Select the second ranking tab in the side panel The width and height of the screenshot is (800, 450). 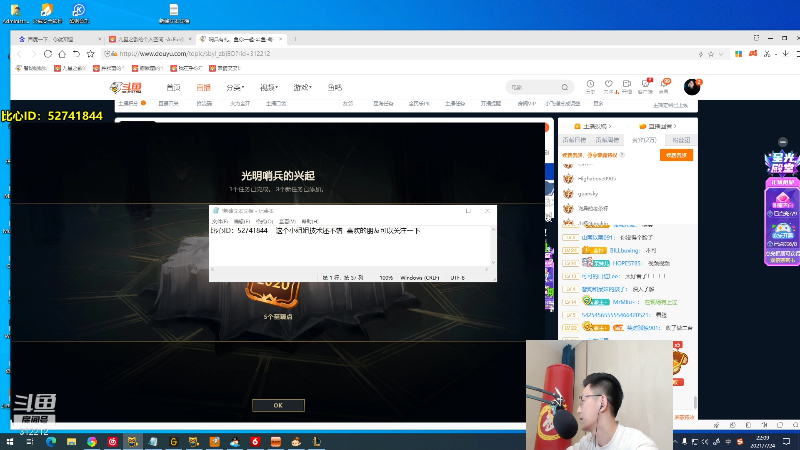[607, 140]
